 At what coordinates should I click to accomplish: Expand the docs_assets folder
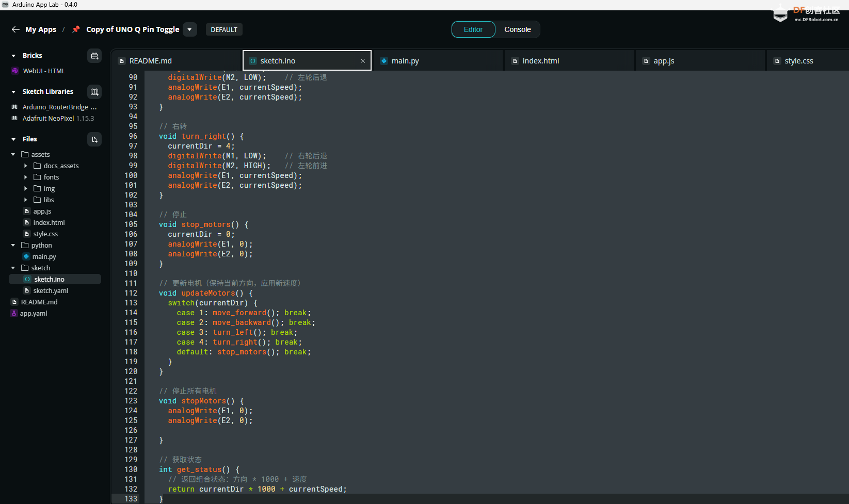(26, 166)
